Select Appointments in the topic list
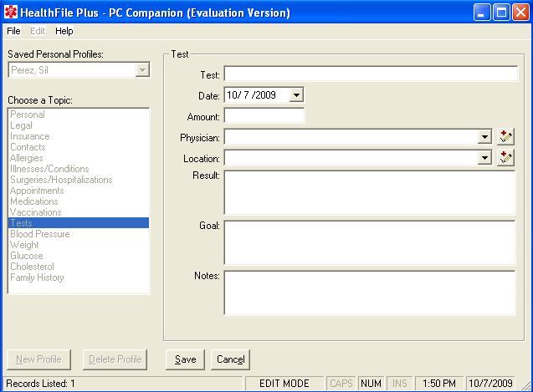 (x=78, y=191)
